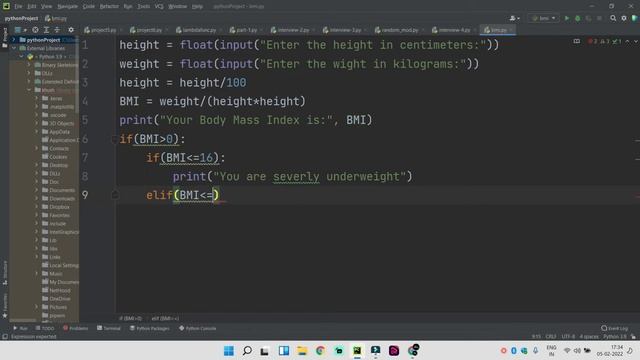Expand the Desktop folder
The height and width of the screenshot is (360, 640).
click(x=36, y=165)
